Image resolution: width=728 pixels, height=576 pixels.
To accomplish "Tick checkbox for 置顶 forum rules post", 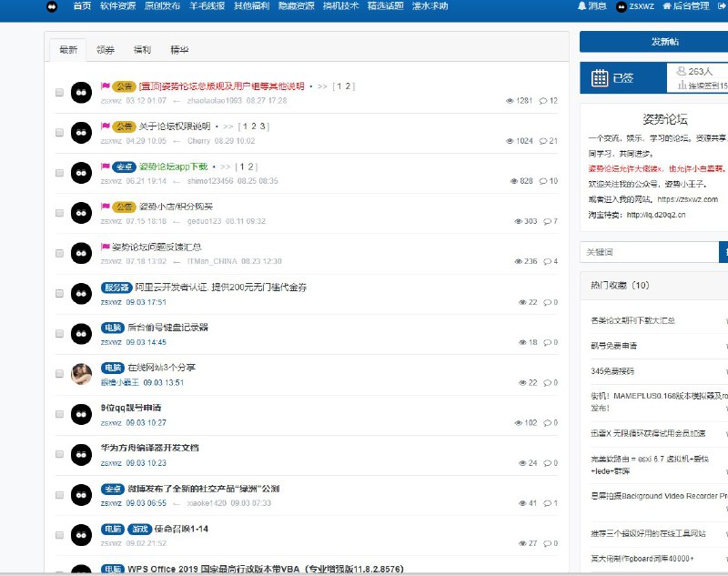I will tap(59, 93).
